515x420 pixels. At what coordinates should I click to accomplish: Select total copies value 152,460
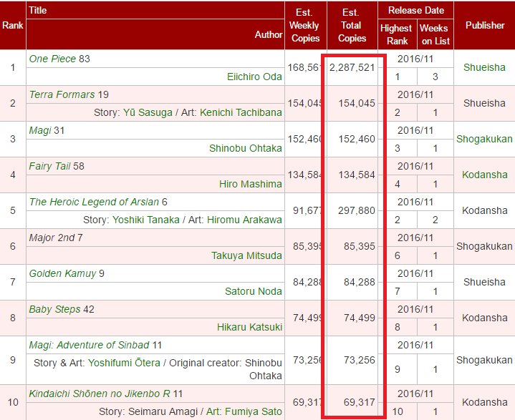357,139
